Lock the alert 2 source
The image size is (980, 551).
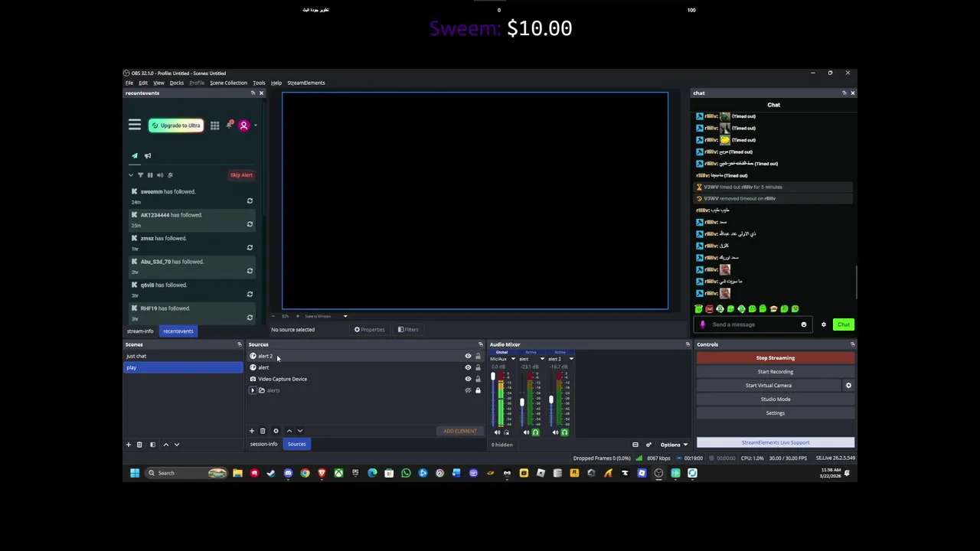478,356
